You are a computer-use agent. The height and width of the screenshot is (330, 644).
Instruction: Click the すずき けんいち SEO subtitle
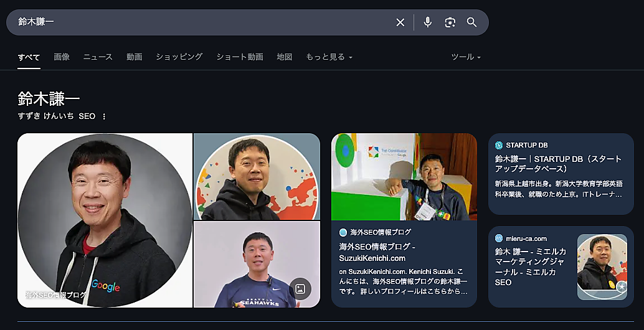(x=57, y=116)
